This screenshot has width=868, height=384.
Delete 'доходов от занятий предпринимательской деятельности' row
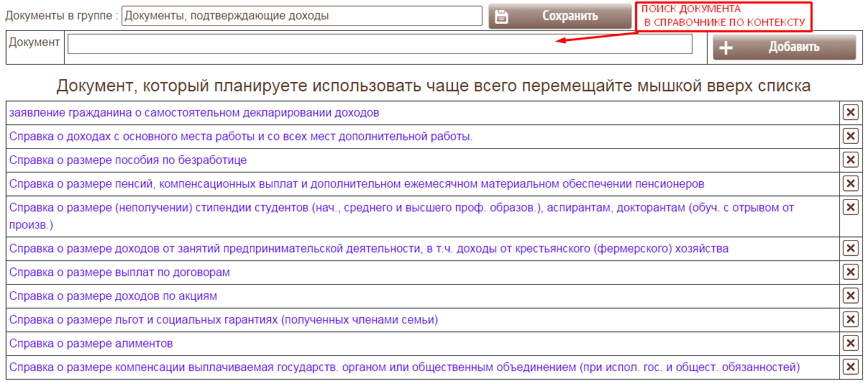tap(850, 249)
